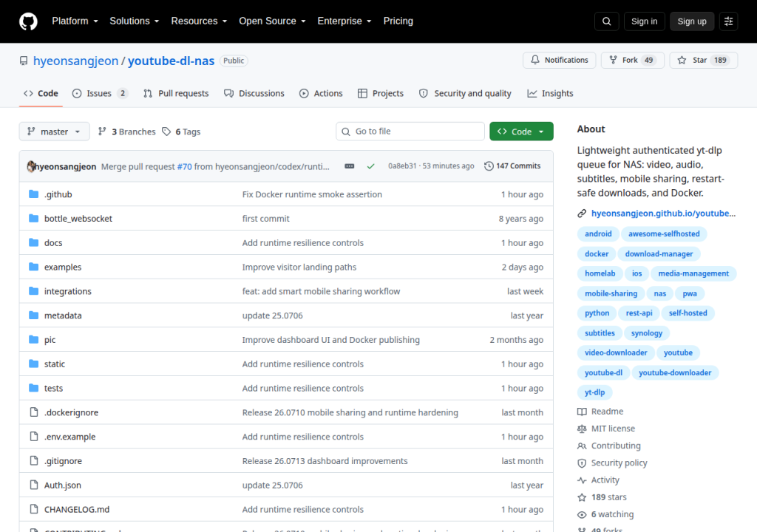This screenshot has height=532, width=757.
Task: Click the folder icon for bottle_websocket
Action: click(x=33, y=218)
